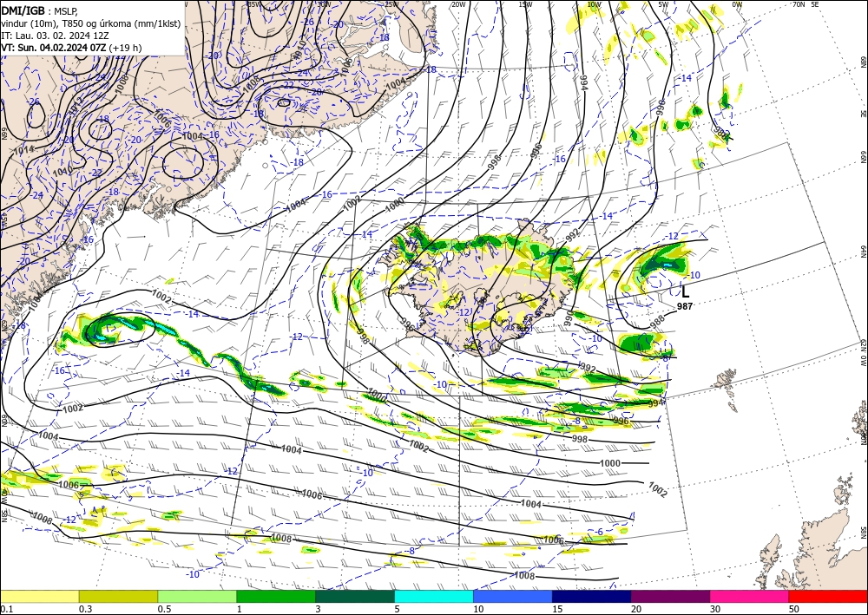Viewport: 868px width, 615px height.
Task: Click the '15W' longitude label
Action: (x=525, y=4)
